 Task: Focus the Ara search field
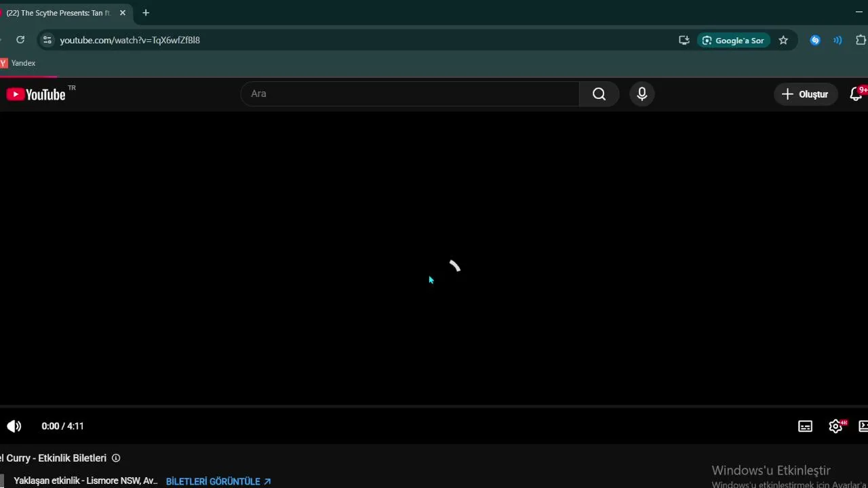[x=410, y=94]
